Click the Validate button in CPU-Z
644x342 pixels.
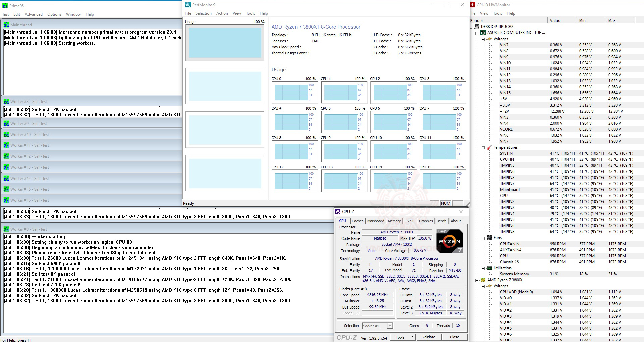(x=429, y=337)
